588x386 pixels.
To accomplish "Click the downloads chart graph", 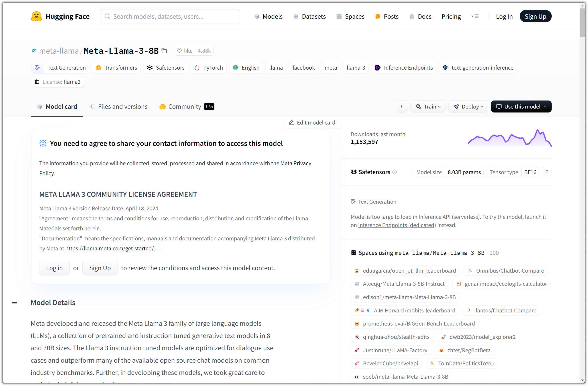I will (509, 138).
